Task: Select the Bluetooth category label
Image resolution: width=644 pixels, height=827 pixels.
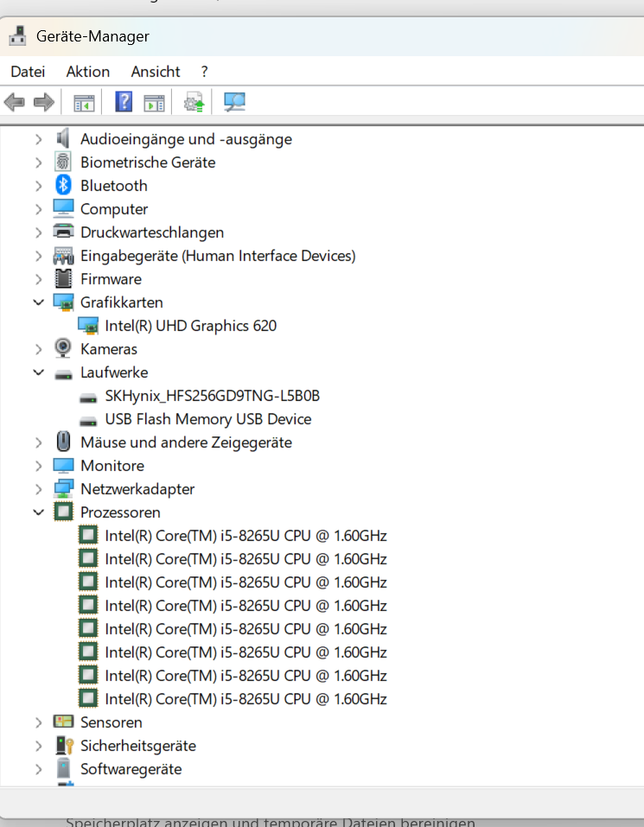Action: (x=114, y=186)
